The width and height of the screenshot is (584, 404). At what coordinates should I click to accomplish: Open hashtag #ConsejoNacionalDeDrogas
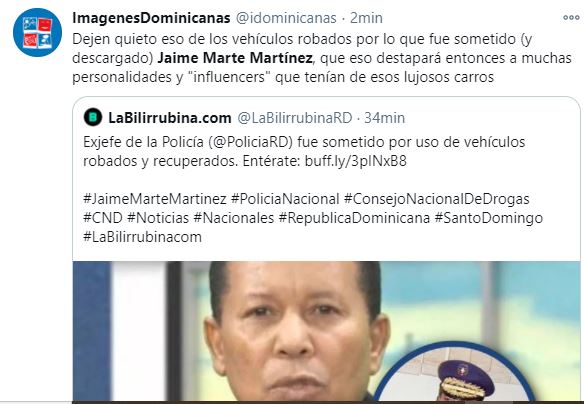pos(437,199)
